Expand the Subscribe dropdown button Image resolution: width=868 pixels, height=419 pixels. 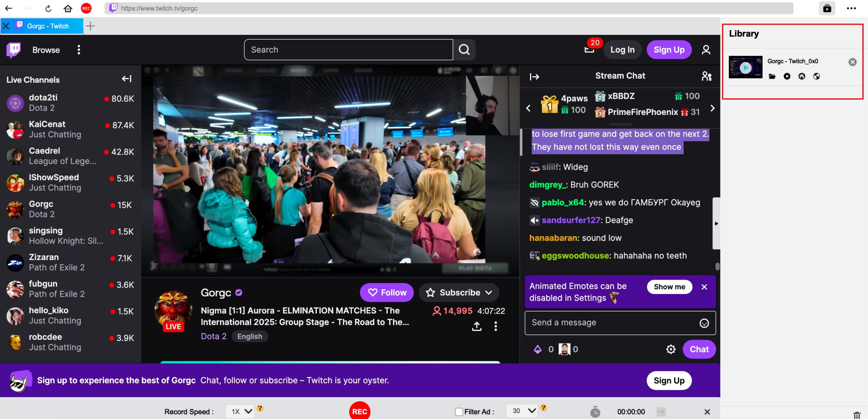click(x=459, y=293)
